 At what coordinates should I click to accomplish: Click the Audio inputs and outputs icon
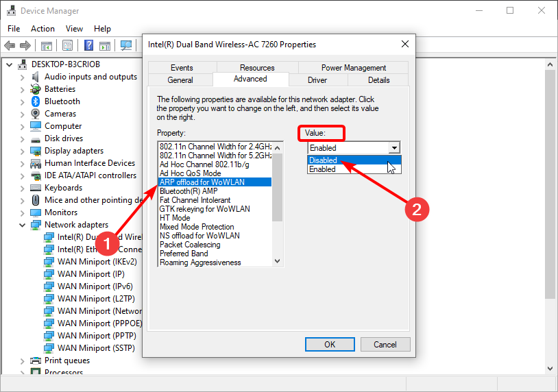pos(35,77)
